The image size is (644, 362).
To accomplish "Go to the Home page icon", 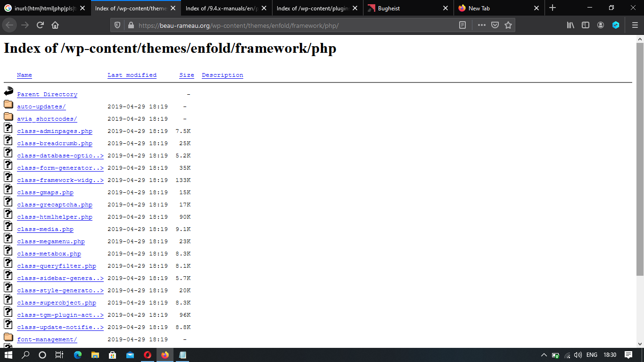I will tap(55, 25).
